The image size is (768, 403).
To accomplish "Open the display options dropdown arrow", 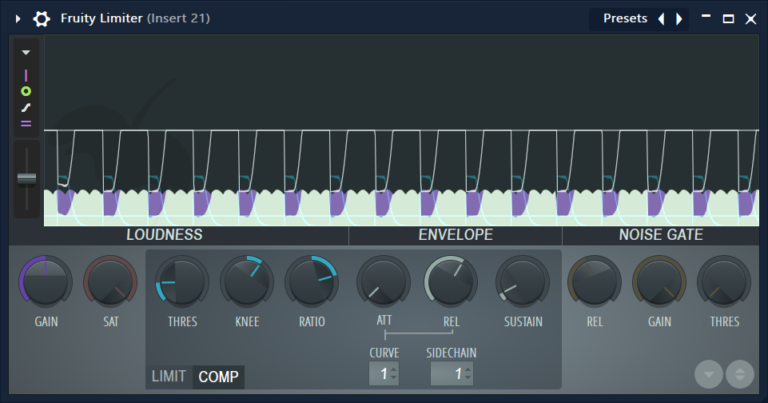I will pyautogui.click(x=26, y=52).
